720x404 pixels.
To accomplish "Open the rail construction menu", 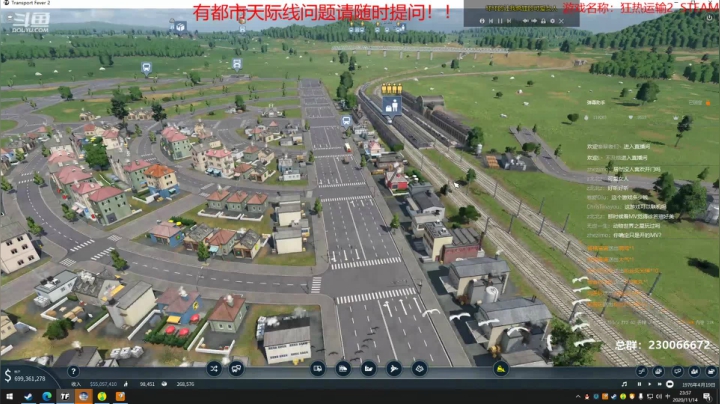I will (x=343, y=368).
